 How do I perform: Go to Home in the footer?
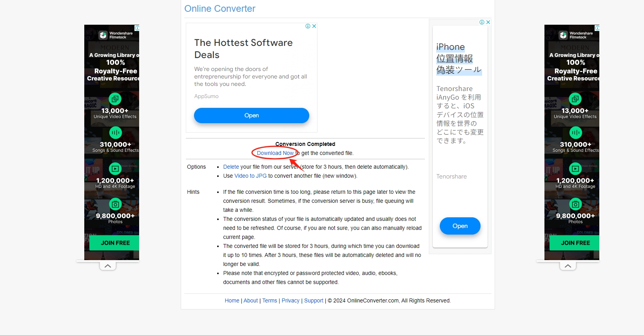pos(232,300)
